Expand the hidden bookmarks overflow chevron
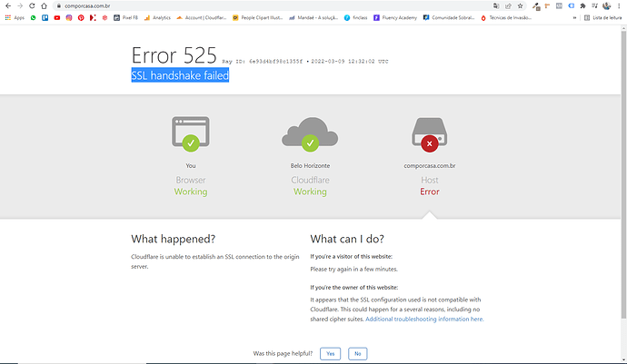 coord(574,17)
